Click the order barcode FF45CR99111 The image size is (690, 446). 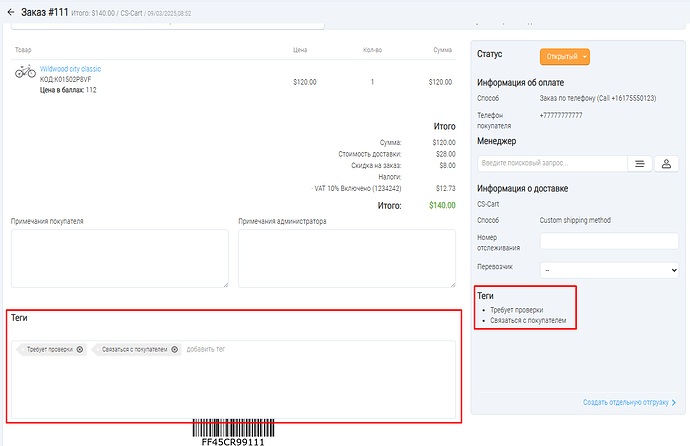(232, 431)
